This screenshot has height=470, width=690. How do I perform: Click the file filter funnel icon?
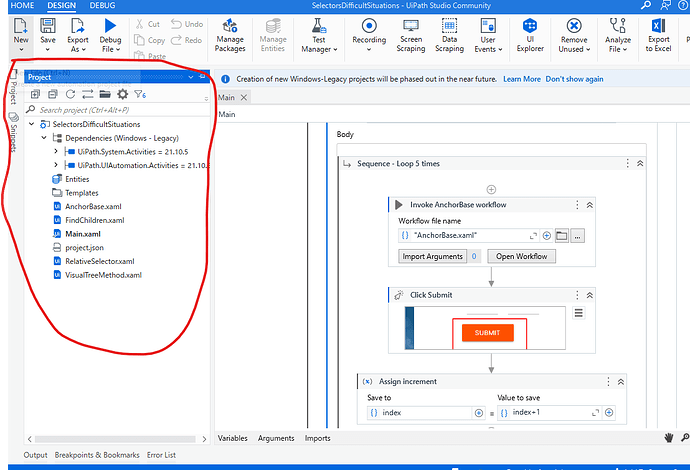click(x=139, y=94)
